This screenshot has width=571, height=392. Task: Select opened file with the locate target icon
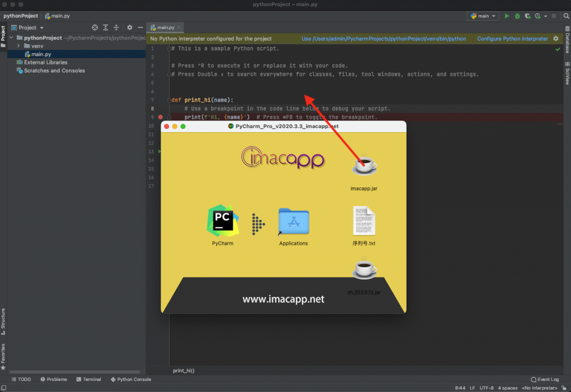(x=95, y=28)
